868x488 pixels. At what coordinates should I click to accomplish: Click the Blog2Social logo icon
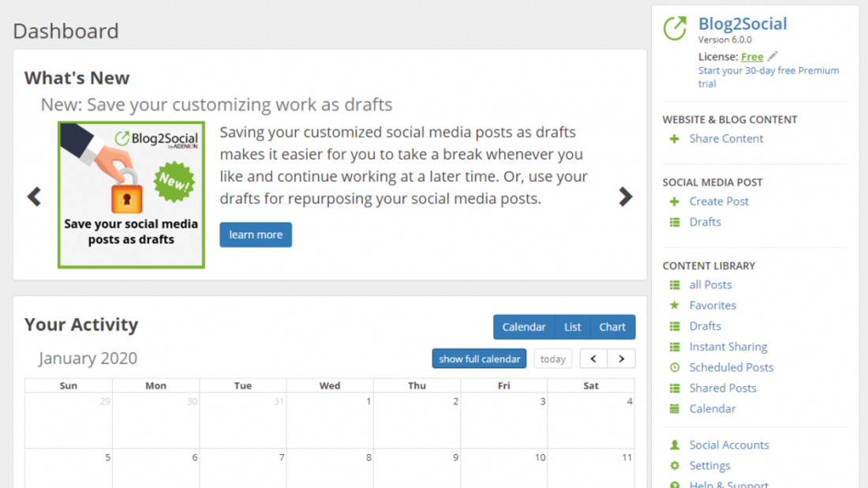675,28
